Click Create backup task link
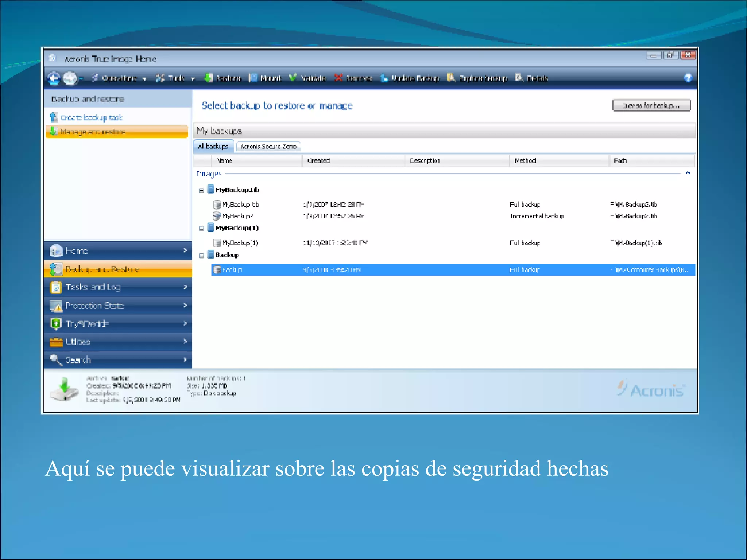The height and width of the screenshot is (560, 747). (91, 118)
